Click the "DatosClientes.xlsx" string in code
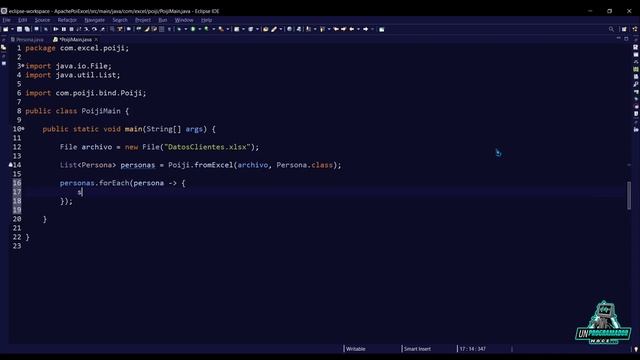This screenshot has height=360, width=640. tap(207, 147)
